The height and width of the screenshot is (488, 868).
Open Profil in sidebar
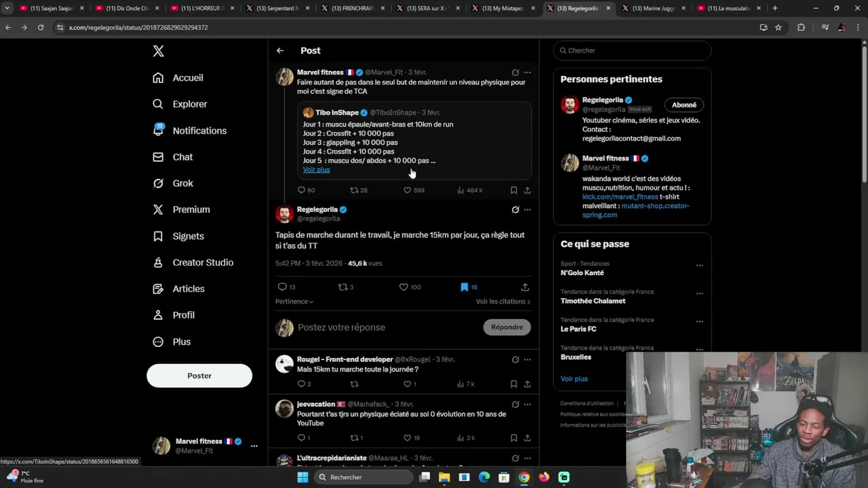point(174,316)
